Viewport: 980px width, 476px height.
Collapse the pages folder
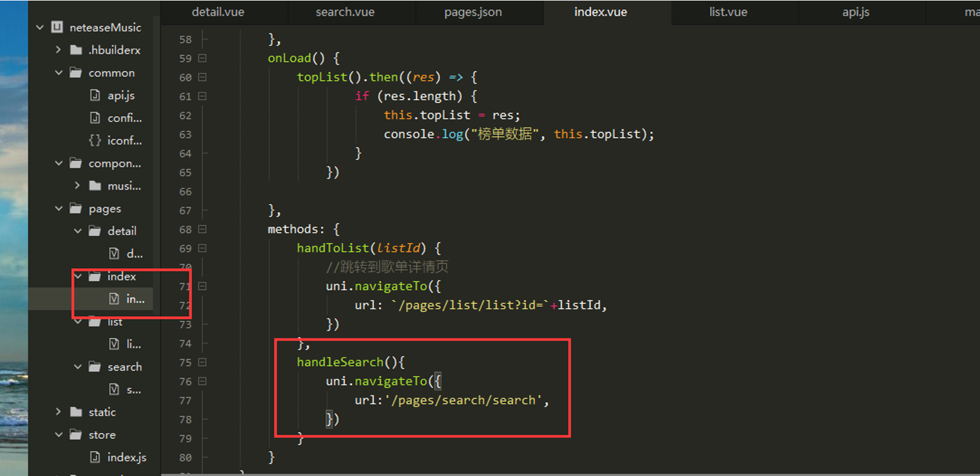[58, 208]
